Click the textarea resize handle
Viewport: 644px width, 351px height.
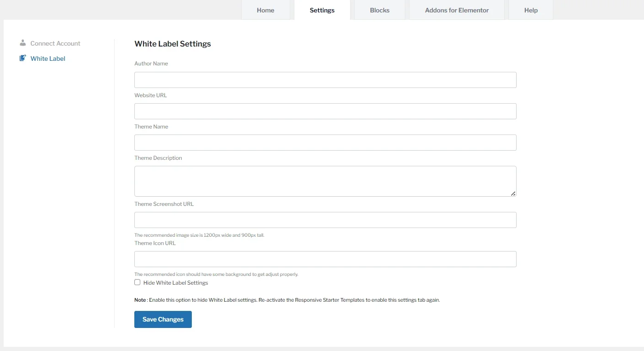coord(513,193)
